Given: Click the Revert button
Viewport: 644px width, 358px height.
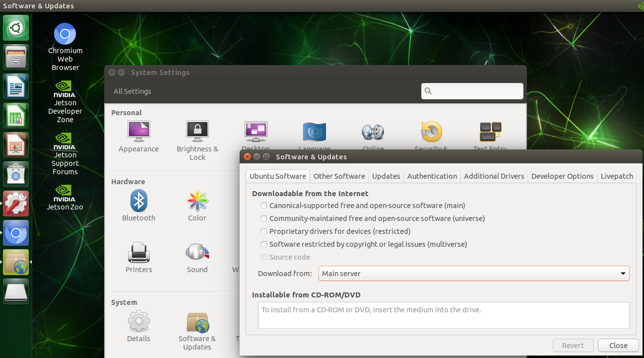Looking at the screenshot, I should click(x=573, y=346).
